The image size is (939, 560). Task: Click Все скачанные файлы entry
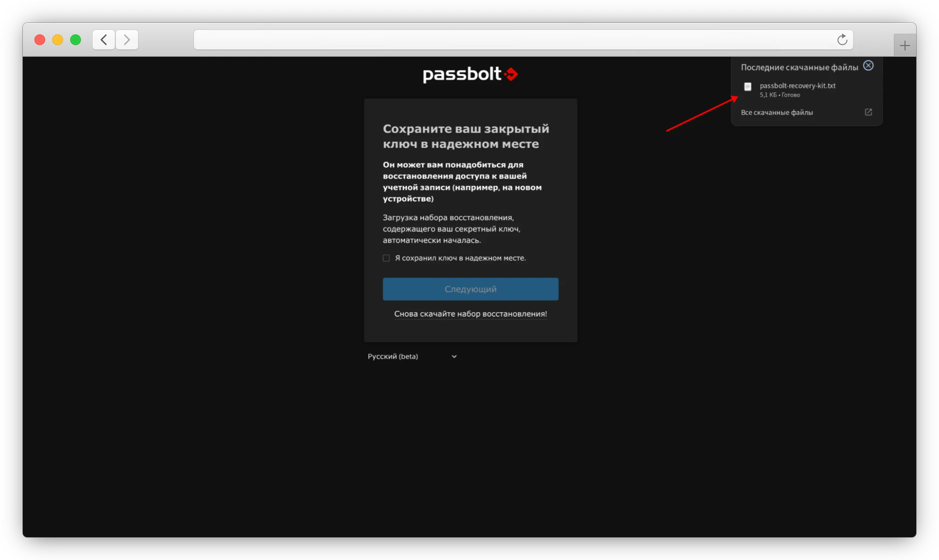(x=777, y=113)
